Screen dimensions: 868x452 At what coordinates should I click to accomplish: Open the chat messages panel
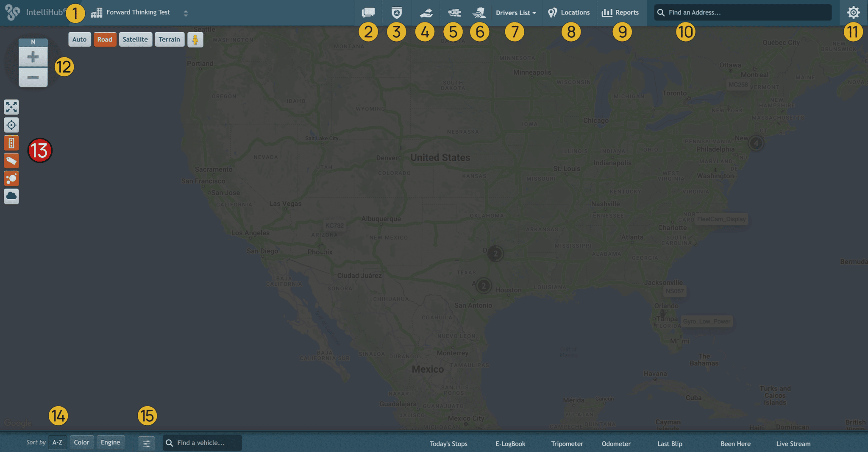click(x=368, y=13)
